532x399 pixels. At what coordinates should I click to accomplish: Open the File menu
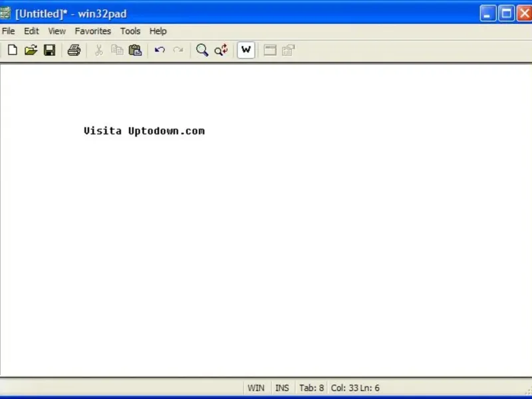[x=8, y=31]
